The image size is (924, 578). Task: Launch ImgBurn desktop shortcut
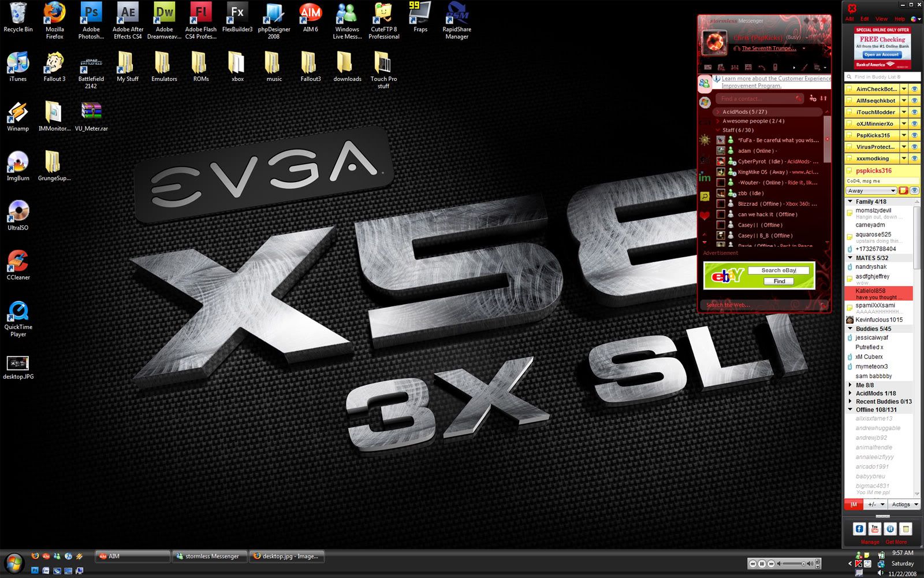point(18,166)
